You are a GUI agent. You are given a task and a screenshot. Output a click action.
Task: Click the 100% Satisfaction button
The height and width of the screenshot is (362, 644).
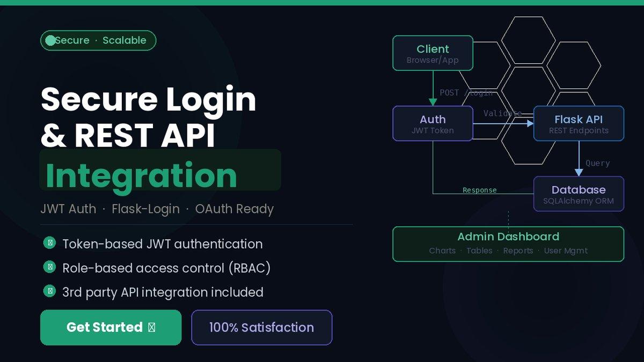click(262, 327)
